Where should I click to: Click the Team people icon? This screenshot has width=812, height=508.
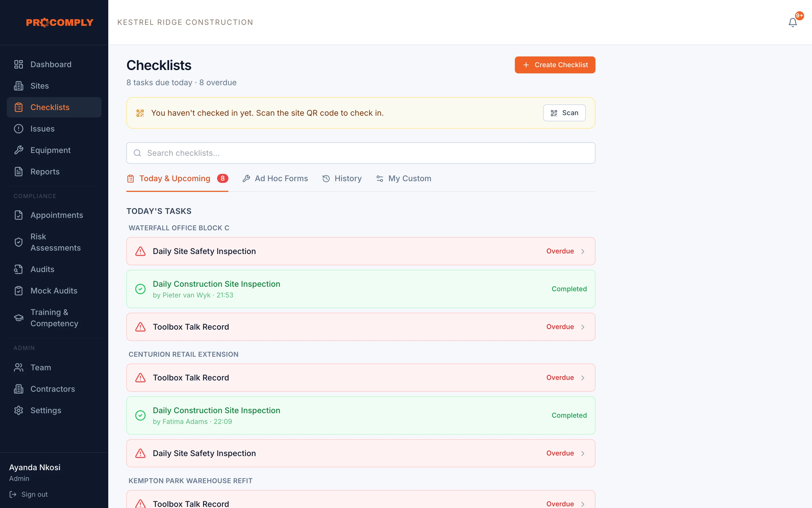point(18,367)
